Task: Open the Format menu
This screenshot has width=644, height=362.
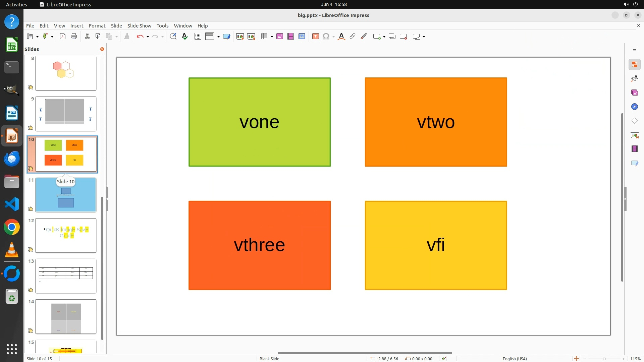Action: click(97, 26)
